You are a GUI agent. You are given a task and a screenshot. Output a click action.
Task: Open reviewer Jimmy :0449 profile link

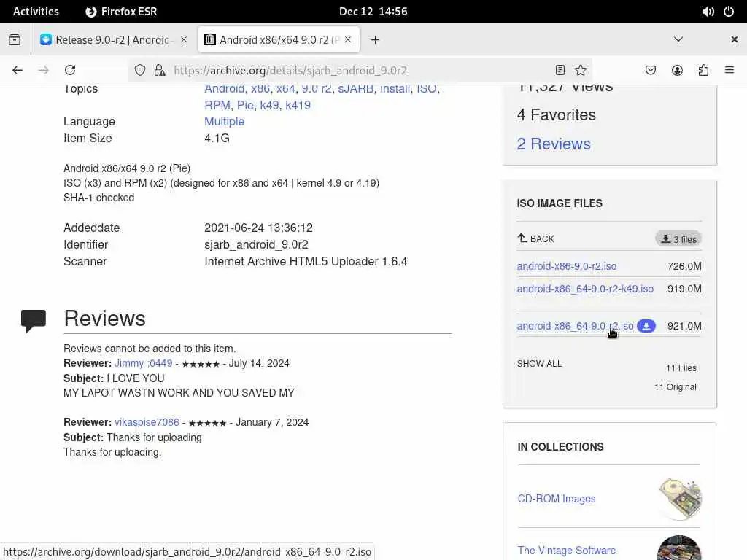click(x=143, y=363)
